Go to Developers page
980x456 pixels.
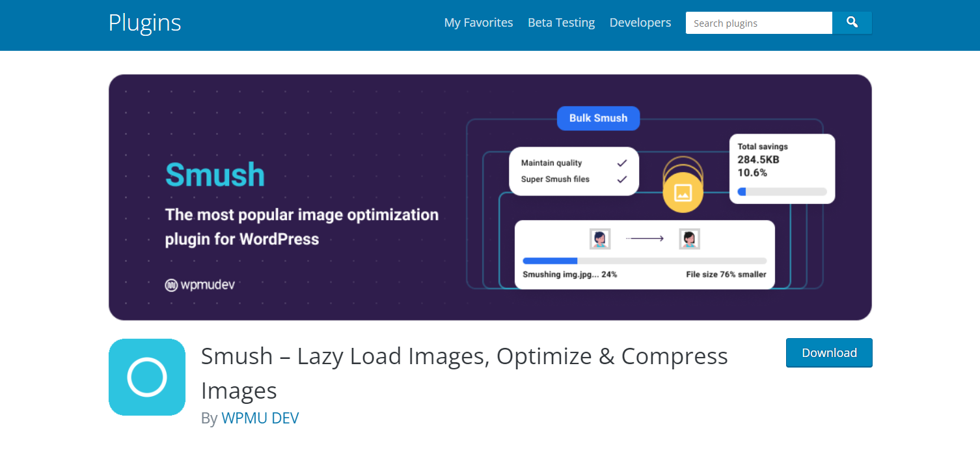(x=640, y=23)
